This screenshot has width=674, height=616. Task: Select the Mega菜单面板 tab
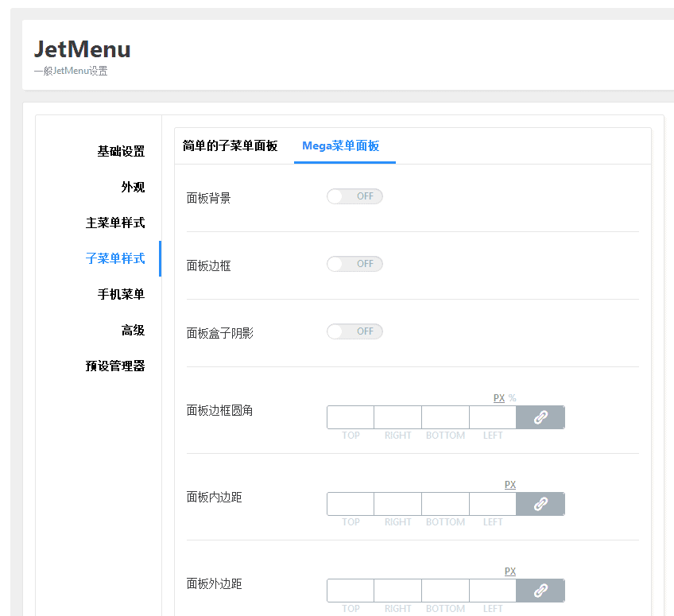coord(341,146)
